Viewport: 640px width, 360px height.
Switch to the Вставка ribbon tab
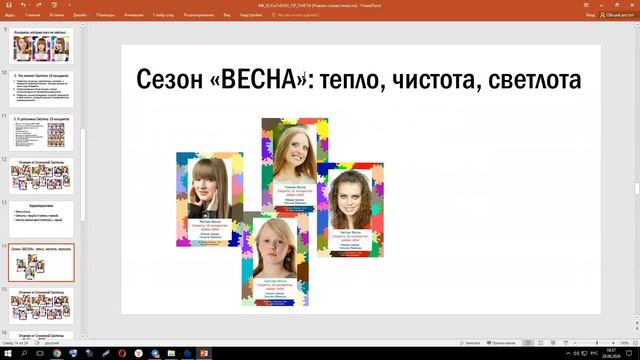[x=57, y=15]
